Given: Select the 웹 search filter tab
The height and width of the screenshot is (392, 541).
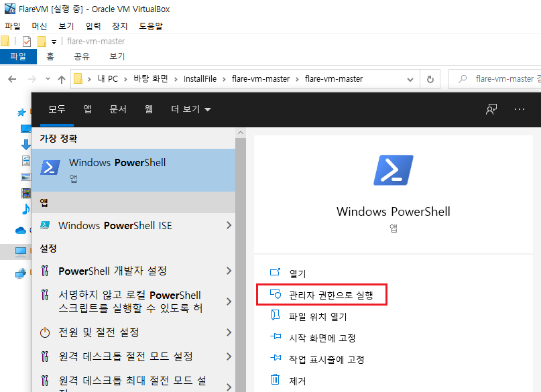Looking at the screenshot, I should (148, 109).
